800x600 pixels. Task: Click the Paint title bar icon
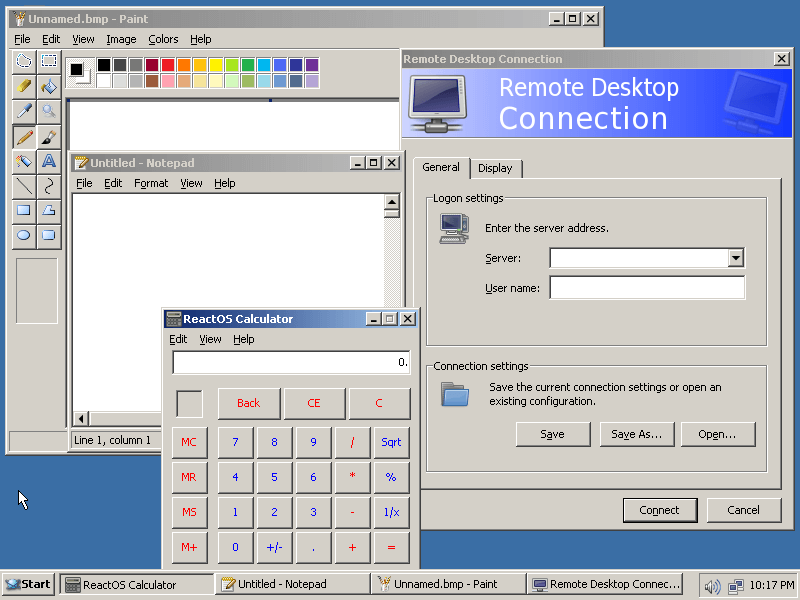[x=19, y=19]
